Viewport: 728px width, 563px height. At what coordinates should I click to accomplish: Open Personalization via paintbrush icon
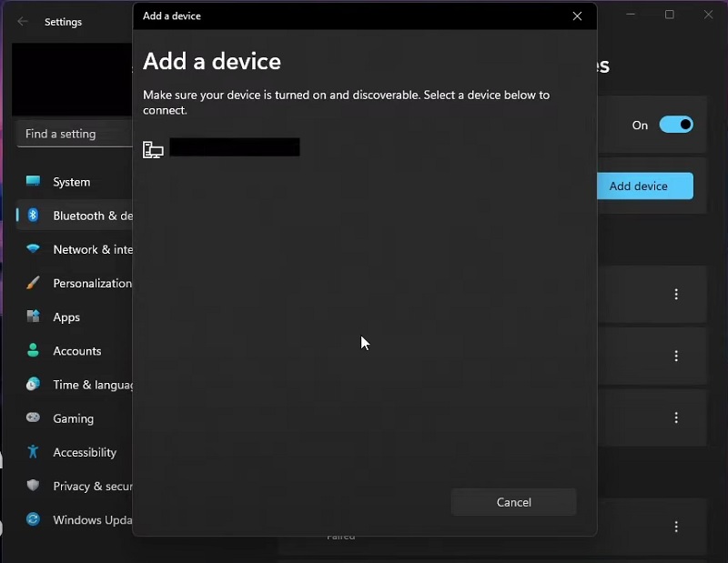33,283
